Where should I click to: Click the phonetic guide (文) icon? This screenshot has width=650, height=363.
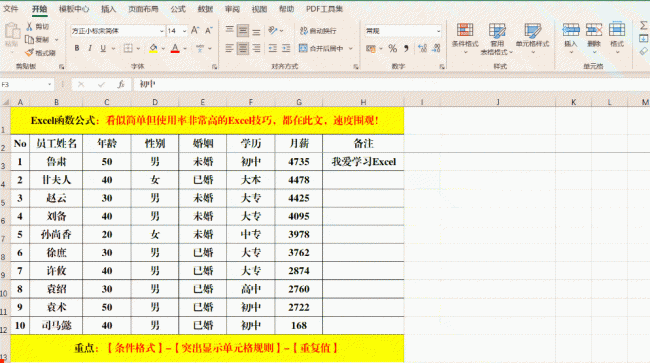[200, 48]
